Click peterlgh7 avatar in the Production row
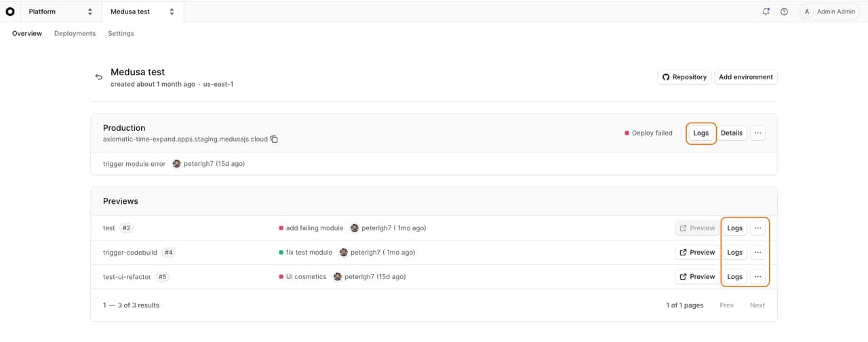Image resolution: width=868 pixels, height=342 pixels. click(176, 164)
